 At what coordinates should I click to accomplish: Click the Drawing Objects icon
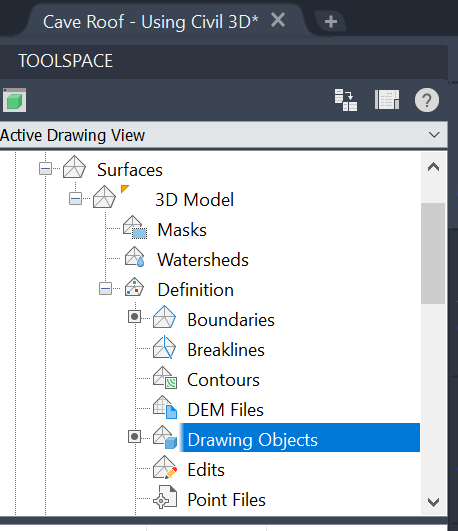(x=165, y=437)
